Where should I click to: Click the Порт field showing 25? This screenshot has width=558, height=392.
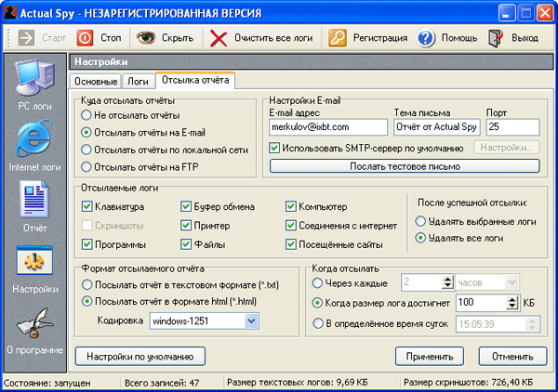click(x=512, y=127)
